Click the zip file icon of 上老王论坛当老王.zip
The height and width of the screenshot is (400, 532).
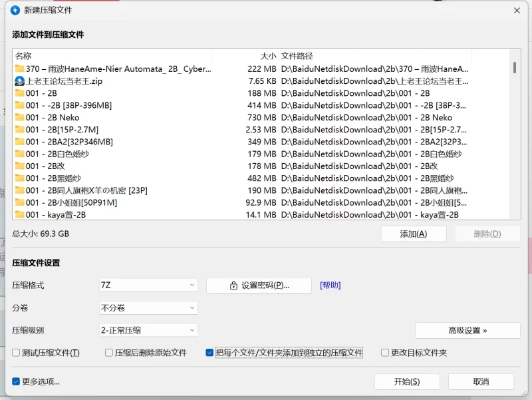[19, 81]
